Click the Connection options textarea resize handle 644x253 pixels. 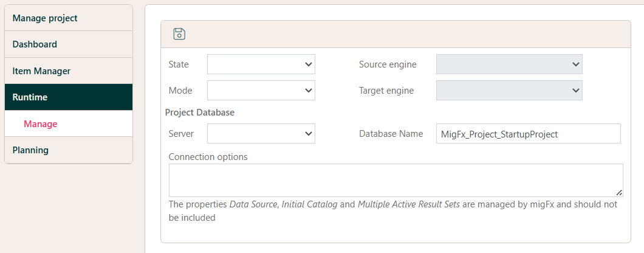click(x=619, y=192)
